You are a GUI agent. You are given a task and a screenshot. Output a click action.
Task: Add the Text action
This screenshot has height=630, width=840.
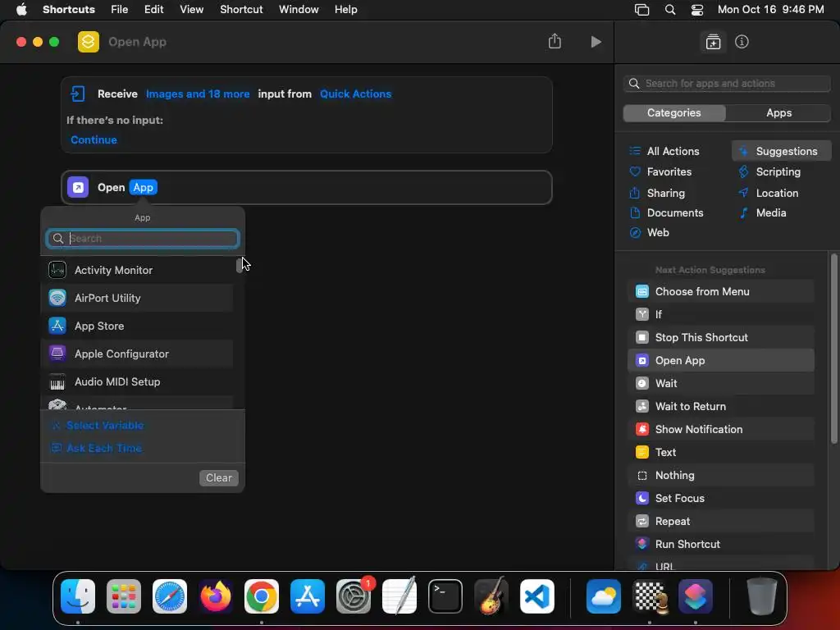(x=720, y=452)
